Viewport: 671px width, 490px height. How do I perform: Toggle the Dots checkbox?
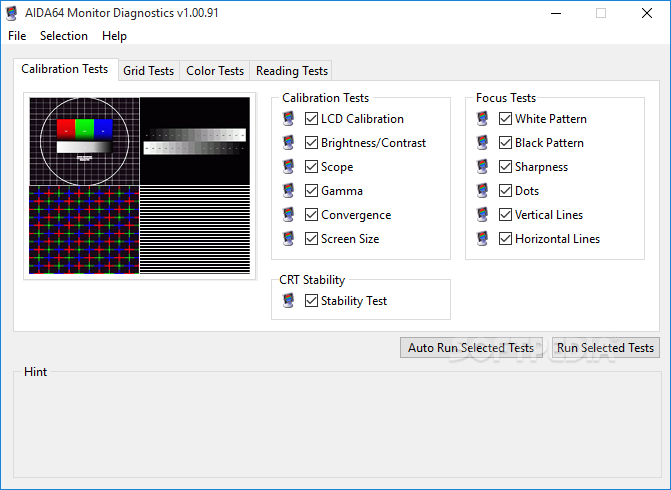pyautogui.click(x=505, y=190)
